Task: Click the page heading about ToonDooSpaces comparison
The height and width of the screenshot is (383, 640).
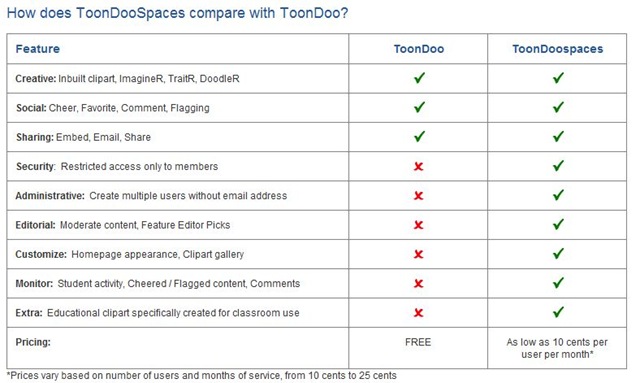Action: [x=178, y=13]
